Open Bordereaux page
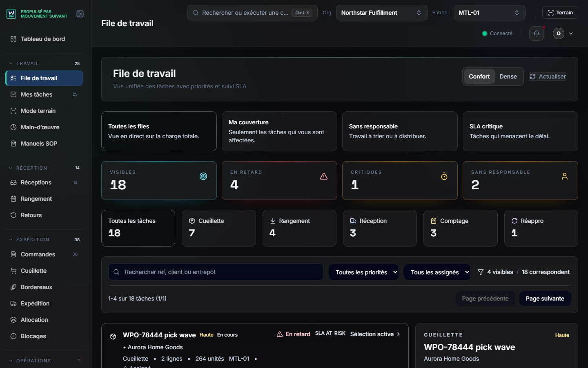This screenshot has height=368, width=588. [x=44, y=287]
